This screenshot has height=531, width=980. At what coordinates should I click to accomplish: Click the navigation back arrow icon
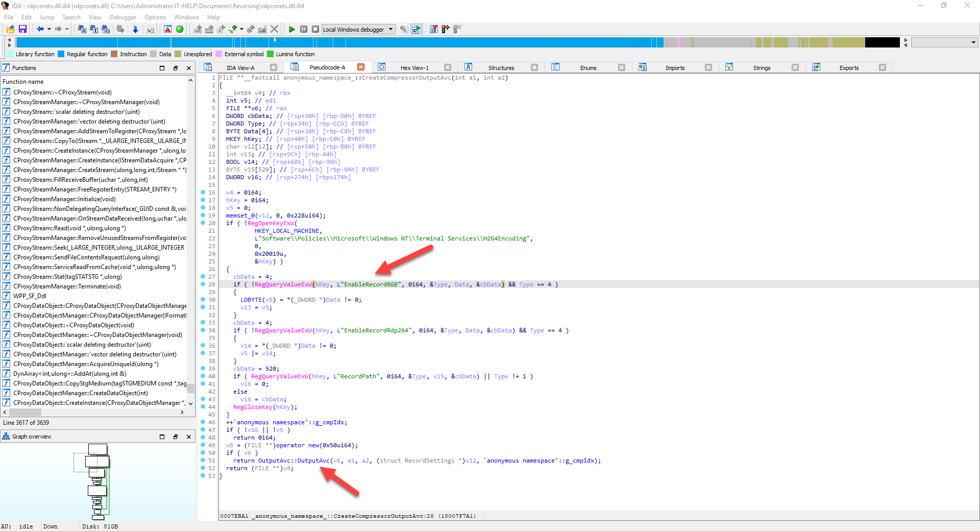click(40, 29)
